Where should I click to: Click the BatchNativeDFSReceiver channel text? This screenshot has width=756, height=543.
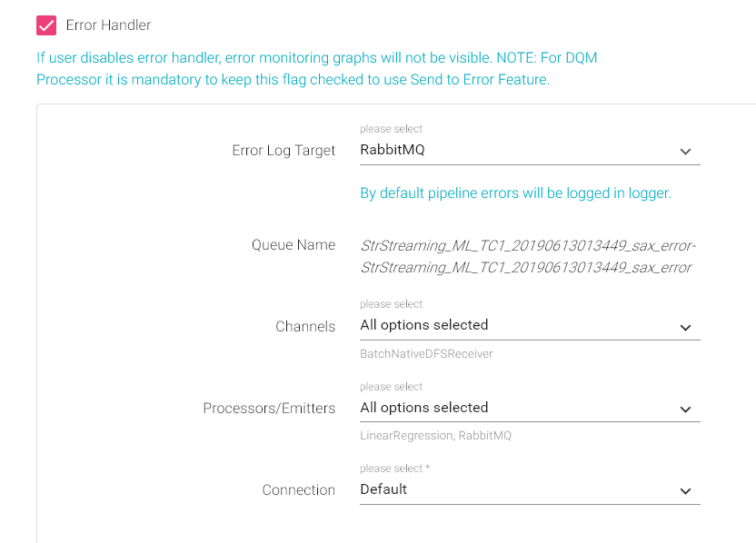[426, 354]
